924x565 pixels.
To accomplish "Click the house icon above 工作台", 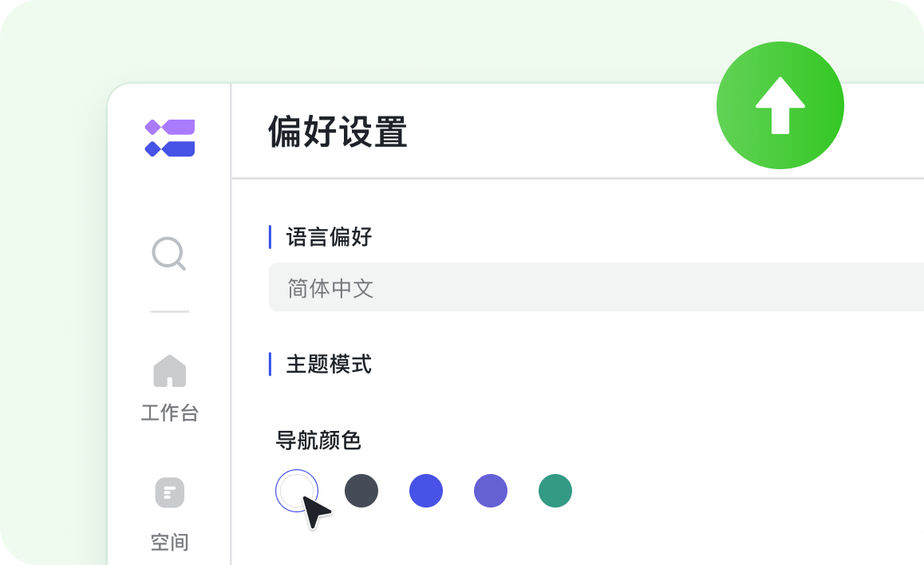I will [x=169, y=371].
